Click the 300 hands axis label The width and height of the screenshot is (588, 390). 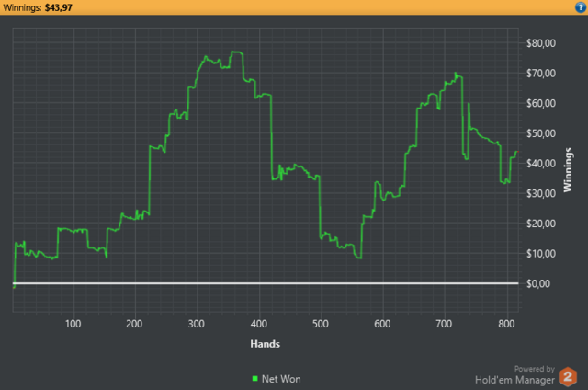pos(196,324)
